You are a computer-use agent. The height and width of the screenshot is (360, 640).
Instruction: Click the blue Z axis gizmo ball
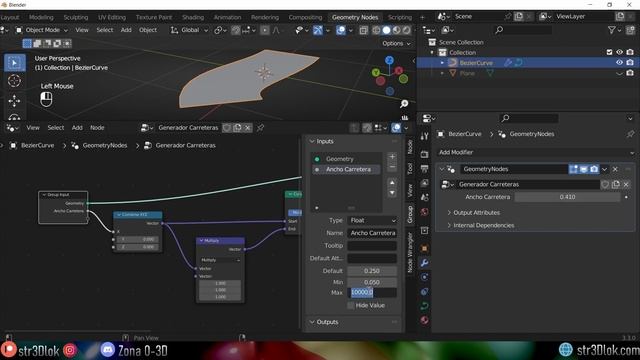click(389, 60)
